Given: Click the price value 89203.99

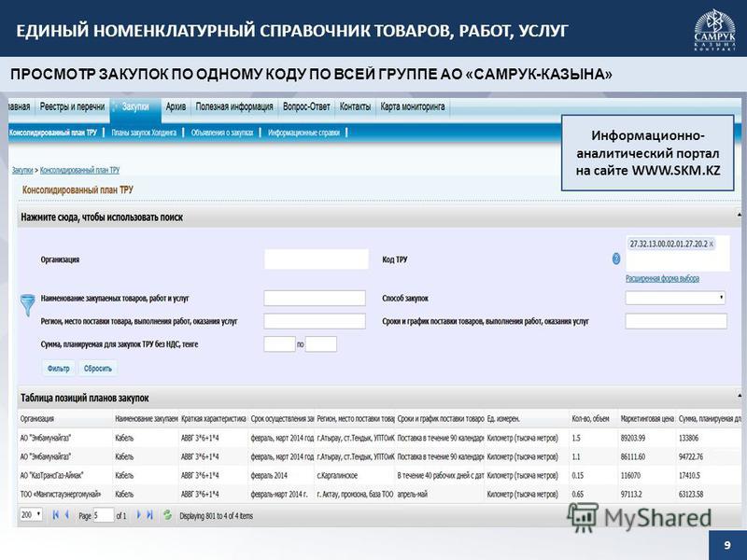Looking at the screenshot, I should tap(633, 438).
